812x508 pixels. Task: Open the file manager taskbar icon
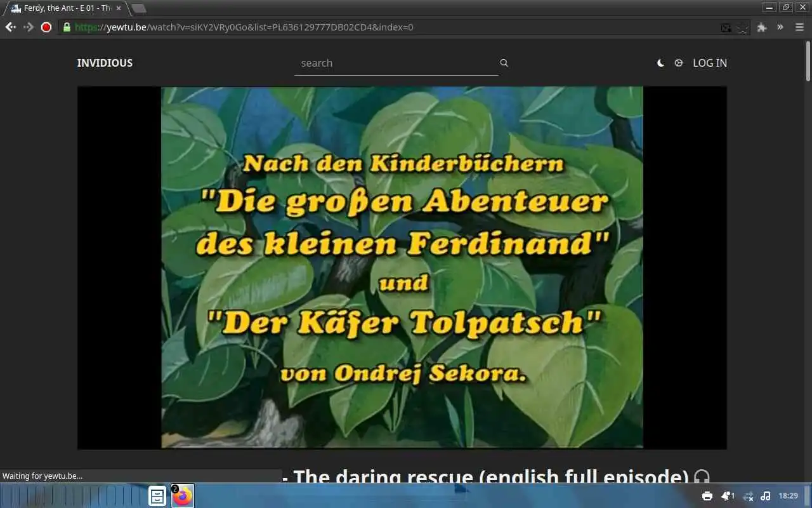[x=157, y=496]
